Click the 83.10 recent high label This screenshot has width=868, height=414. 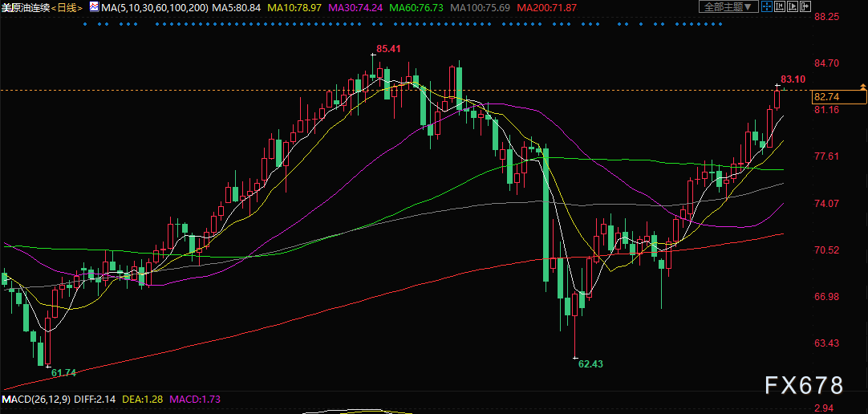click(793, 79)
